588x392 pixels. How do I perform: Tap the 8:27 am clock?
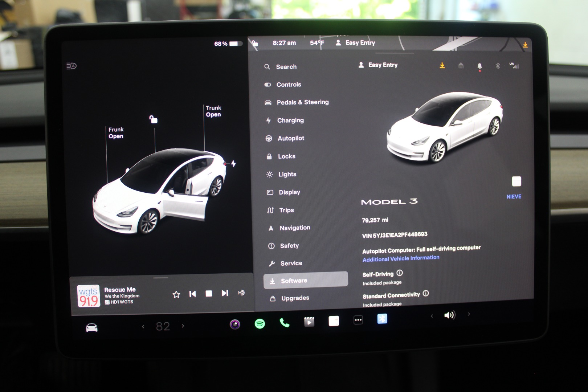pos(284,43)
